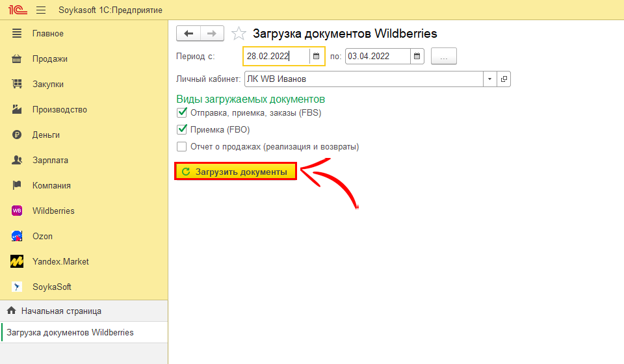Open the Ozon section in sidebar
This screenshot has width=624, height=364.
pyautogui.click(x=42, y=236)
